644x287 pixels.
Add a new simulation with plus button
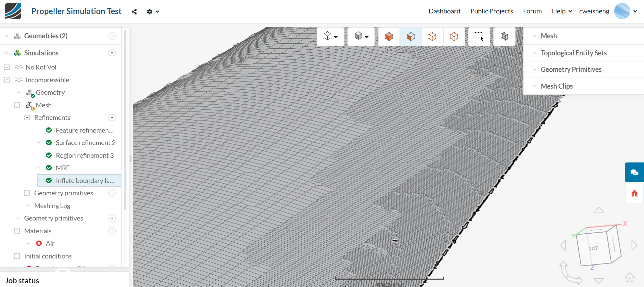[x=112, y=53]
